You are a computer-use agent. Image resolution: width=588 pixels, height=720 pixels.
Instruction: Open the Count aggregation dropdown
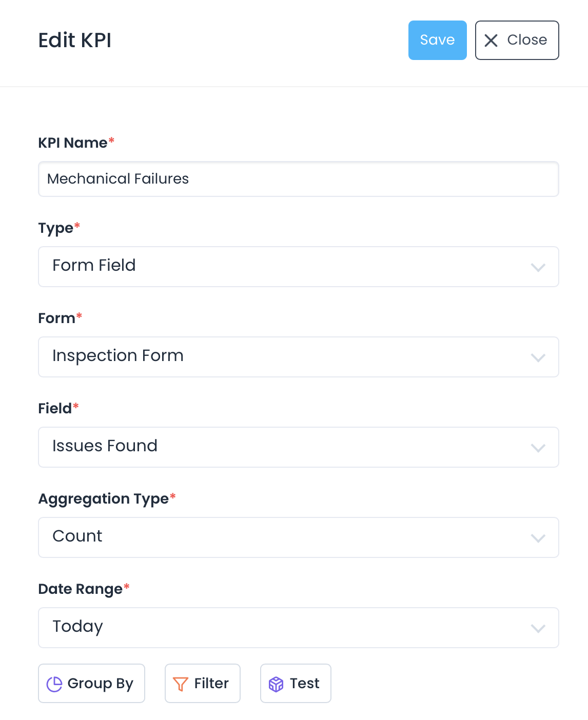[x=287, y=537]
